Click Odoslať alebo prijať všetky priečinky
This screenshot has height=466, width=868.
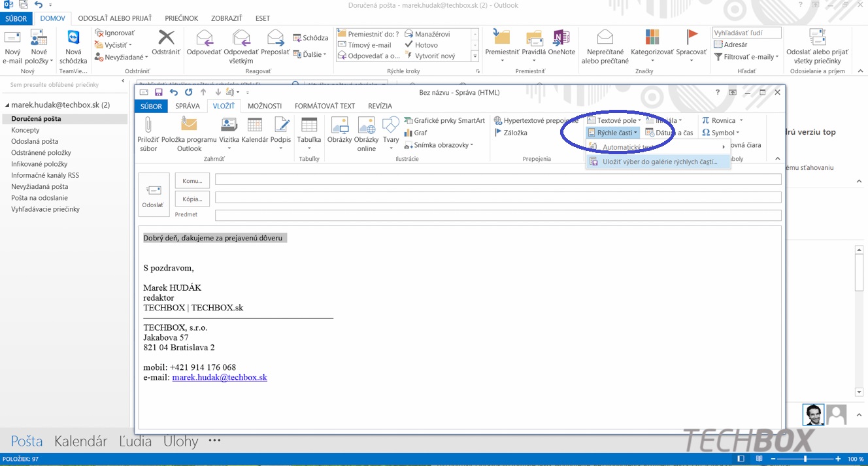coord(817,47)
